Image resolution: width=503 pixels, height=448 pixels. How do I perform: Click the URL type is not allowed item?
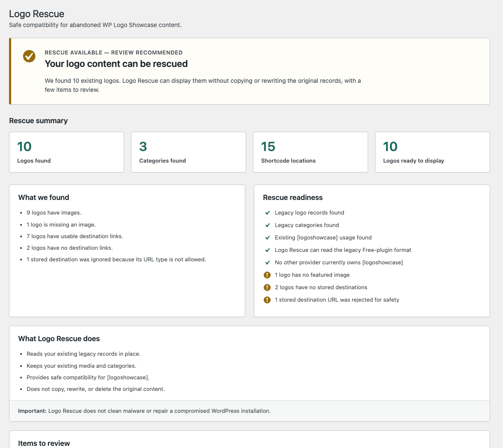116,259
